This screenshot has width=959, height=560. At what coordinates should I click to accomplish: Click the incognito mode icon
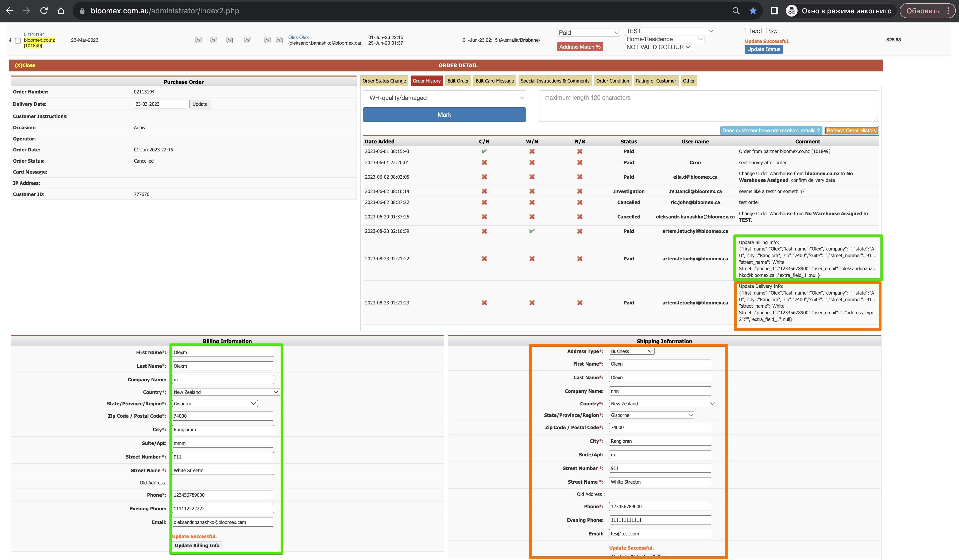pos(792,11)
